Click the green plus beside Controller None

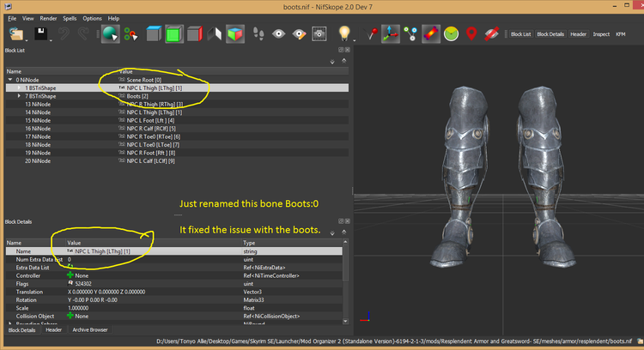click(x=70, y=275)
